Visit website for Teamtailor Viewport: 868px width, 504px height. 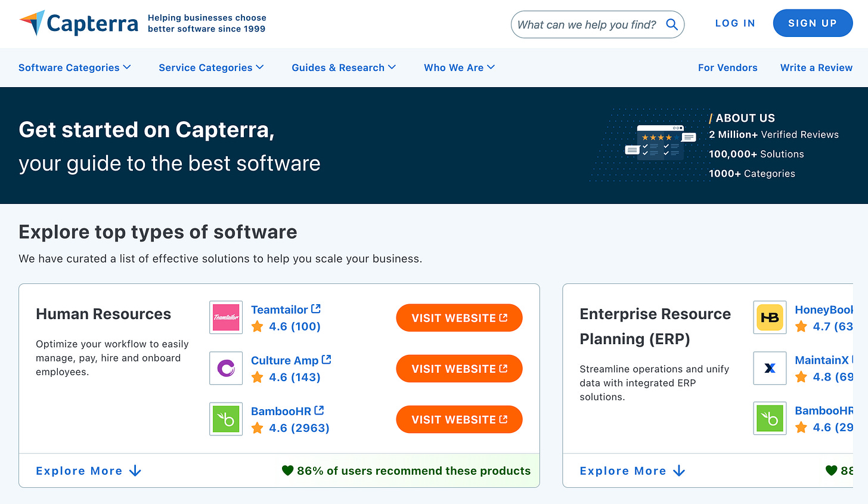(x=459, y=318)
